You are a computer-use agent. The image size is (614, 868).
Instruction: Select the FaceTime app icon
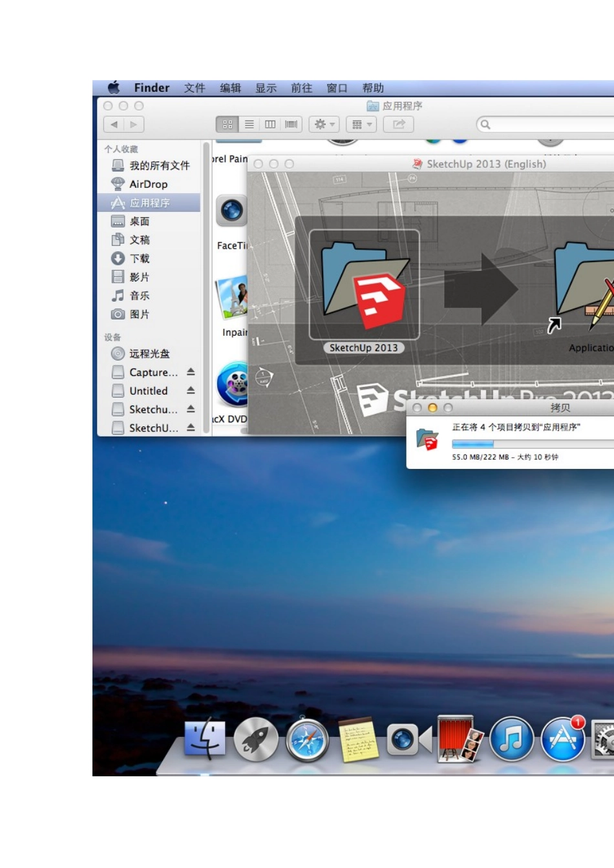pyautogui.click(x=232, y=211)
